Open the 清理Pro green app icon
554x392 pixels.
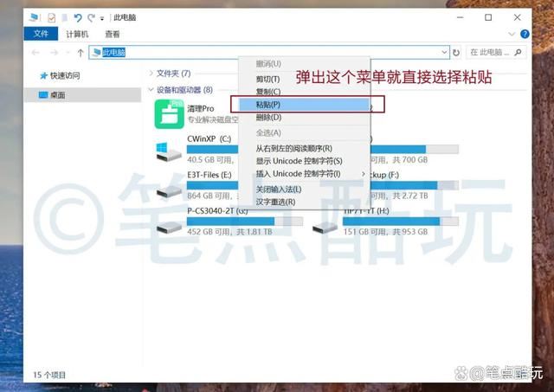(170, 113)
